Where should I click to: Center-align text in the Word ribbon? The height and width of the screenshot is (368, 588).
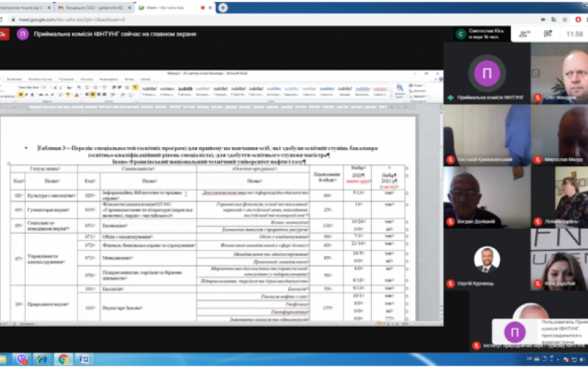tap(93, 95)
